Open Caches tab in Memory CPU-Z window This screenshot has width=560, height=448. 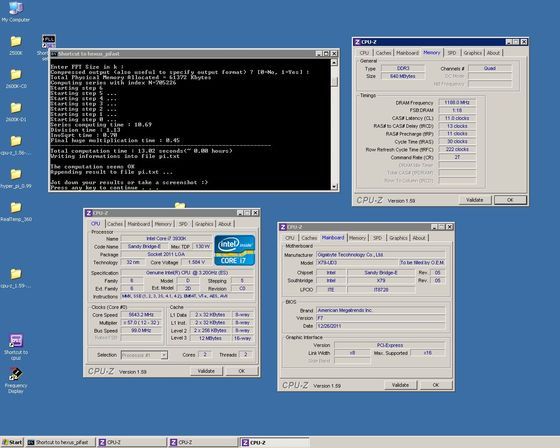coord(383,53)
